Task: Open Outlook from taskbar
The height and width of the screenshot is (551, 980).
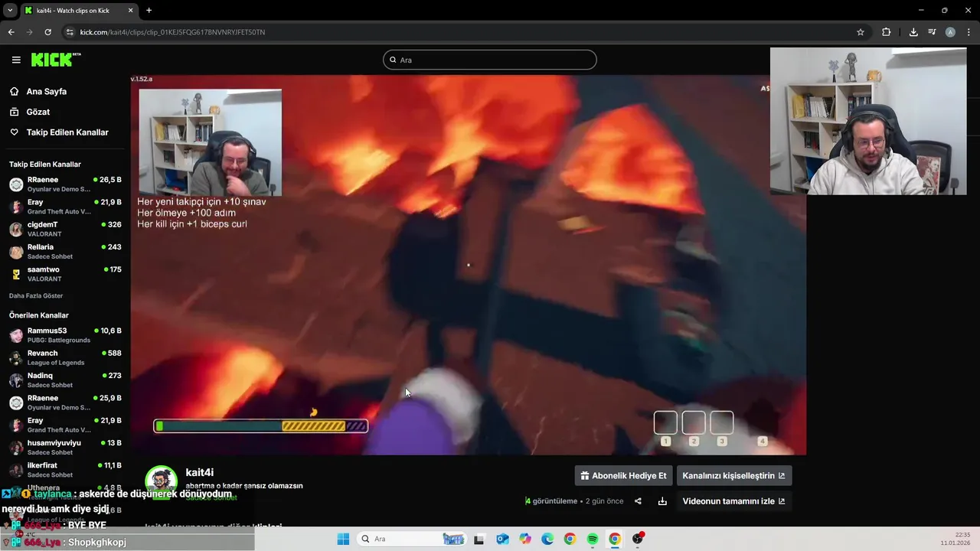Action: [502, 539]
